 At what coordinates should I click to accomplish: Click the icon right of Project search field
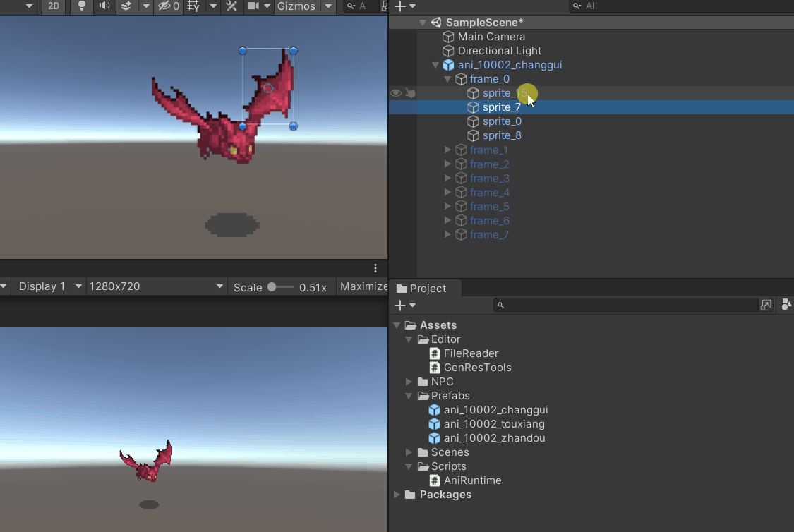766,305
